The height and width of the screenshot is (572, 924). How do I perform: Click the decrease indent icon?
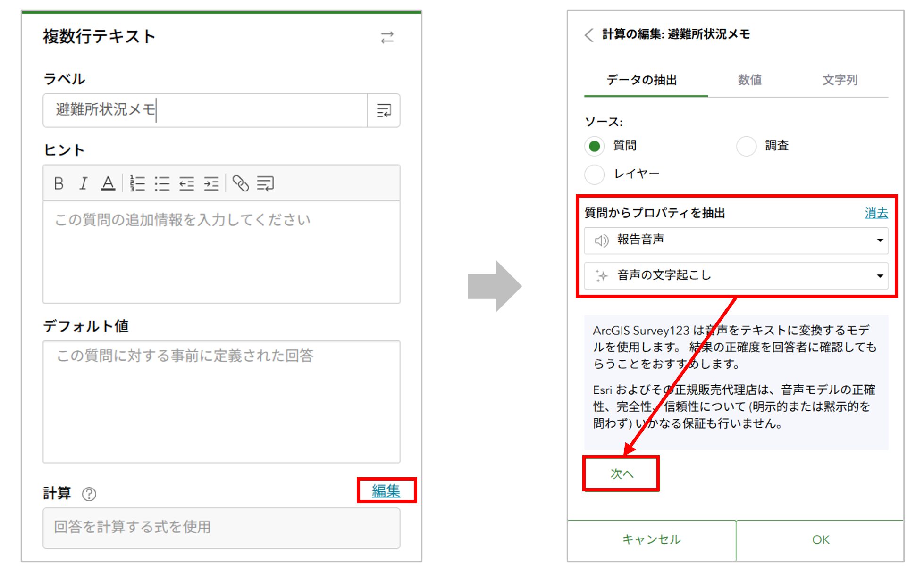coord(187,183)
